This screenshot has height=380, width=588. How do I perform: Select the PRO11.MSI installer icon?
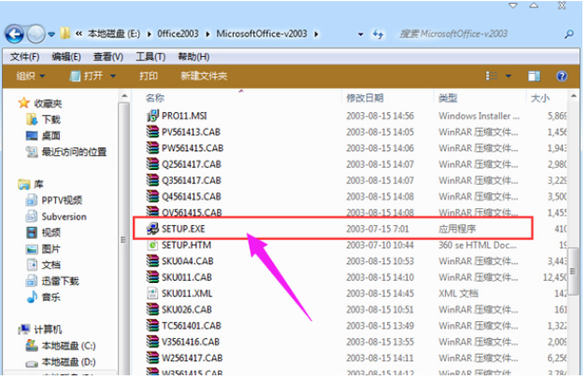click(153, 115)
